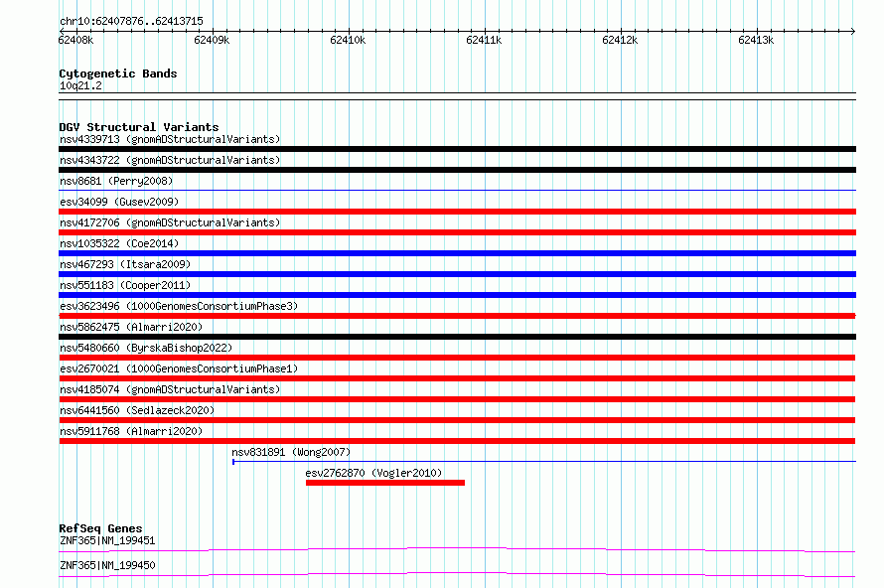The width and height of the screenshot is (884, 588).
Task: Select the 10q21.2 cytogenetic band label
Action: (80, 85)
